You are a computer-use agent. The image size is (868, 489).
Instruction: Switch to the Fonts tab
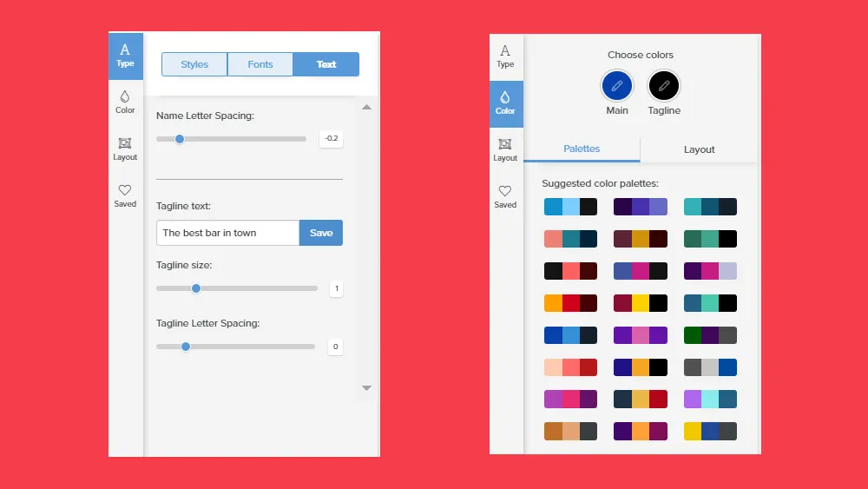click(x=260, y=64)
